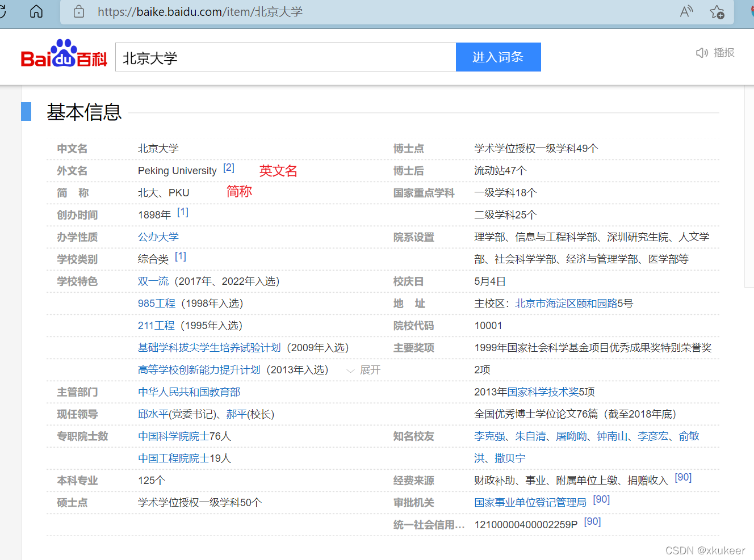Click the 二级学科25个 text
The image size is (754, 560).
point(505,215)
